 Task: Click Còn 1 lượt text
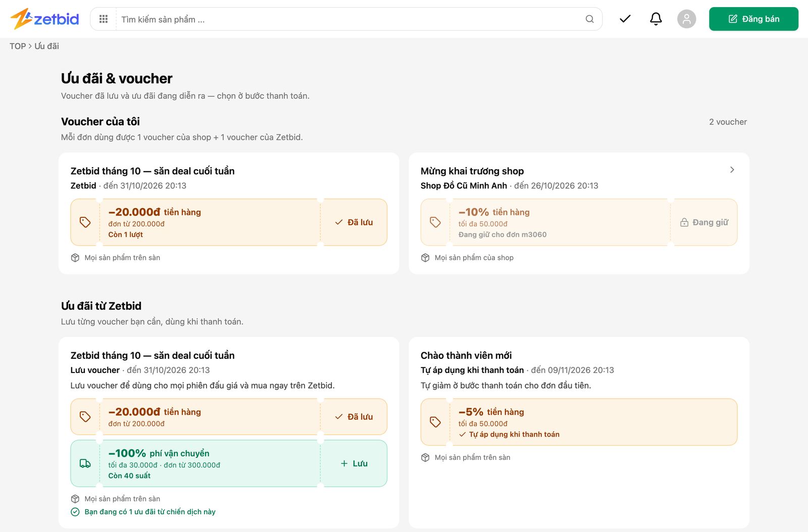125,234
